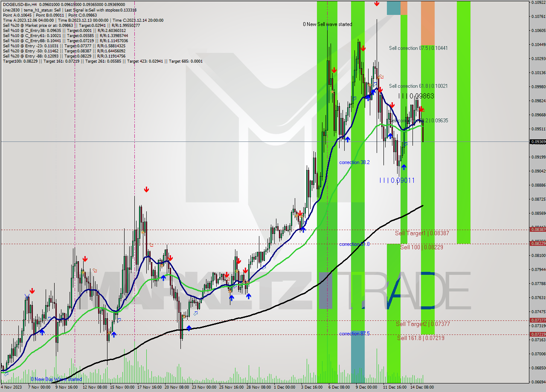Image resolution: width=546 pixels, height=392 pixels.
Task: Select the '17 Nov 16:00' time axis label
Action: 149,387
